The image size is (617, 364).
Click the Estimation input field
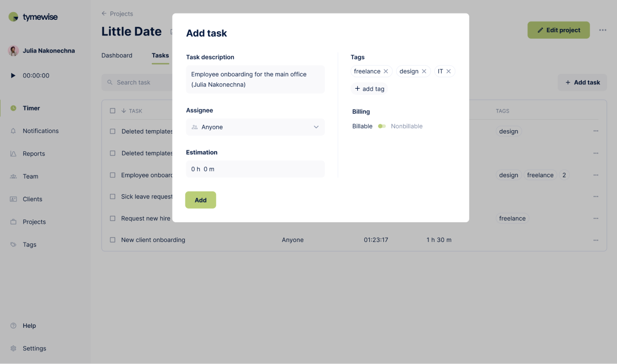click(255, 169)
